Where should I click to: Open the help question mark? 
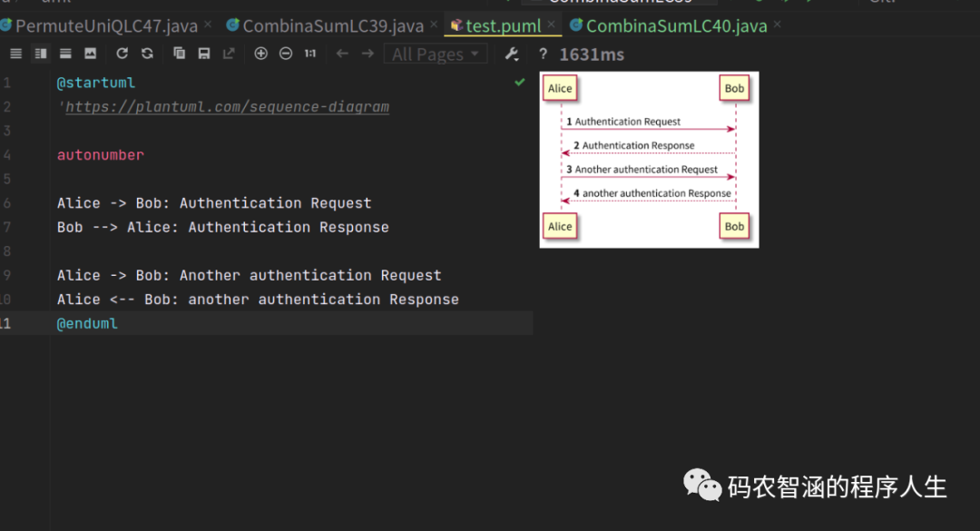(x=544, y=54)
